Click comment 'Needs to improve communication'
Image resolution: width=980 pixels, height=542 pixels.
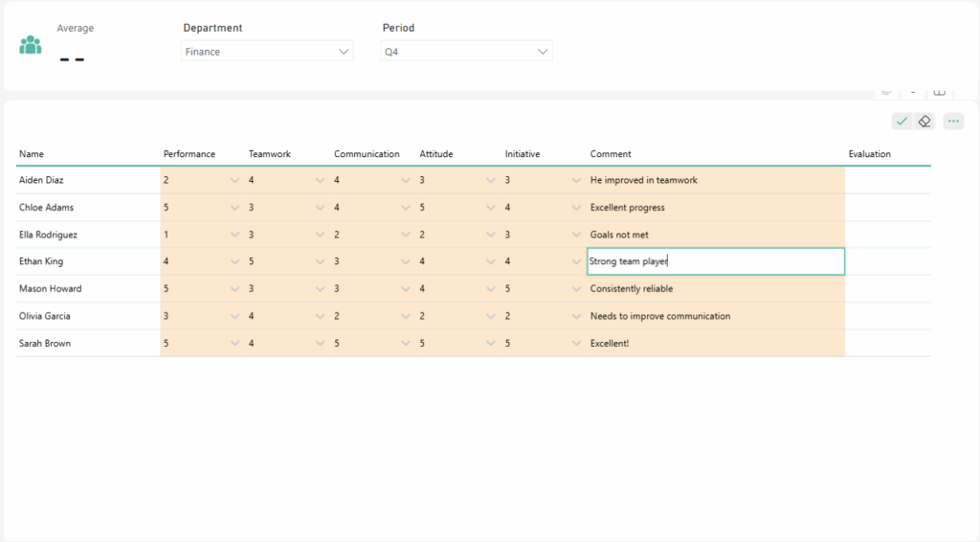tap(660, 316)
